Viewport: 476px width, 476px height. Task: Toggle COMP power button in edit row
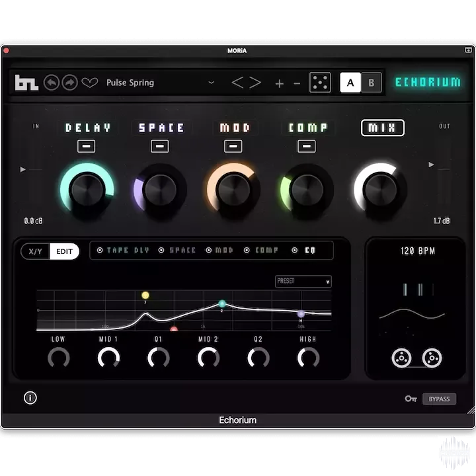coord(247,250)
